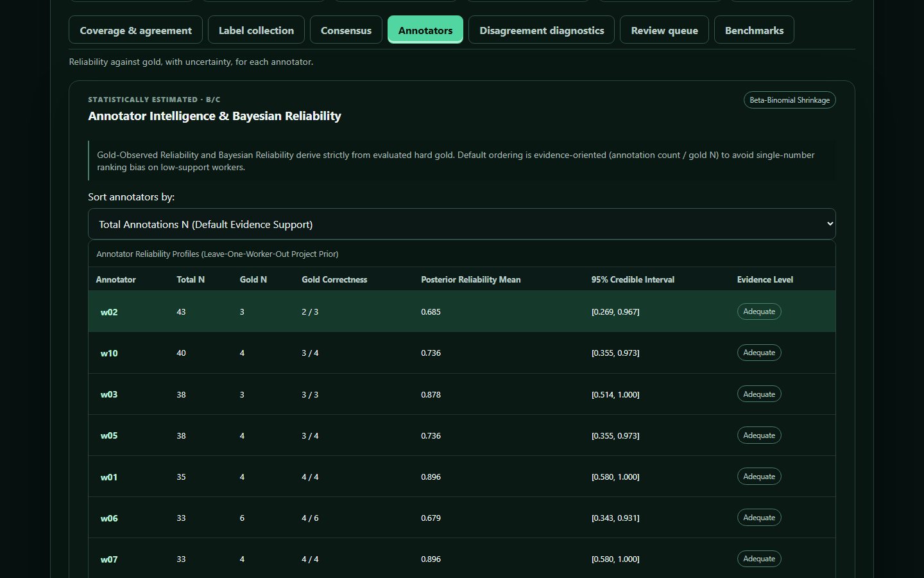Open the Review queue tab
The width and height of the screenshot is (924, 578).
click(x=664, y=30)
